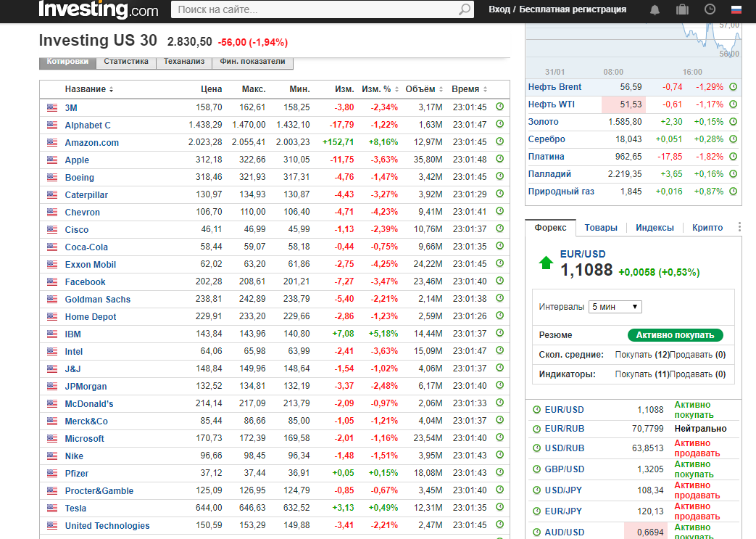Select the Крипто tab

click(707, 228)
